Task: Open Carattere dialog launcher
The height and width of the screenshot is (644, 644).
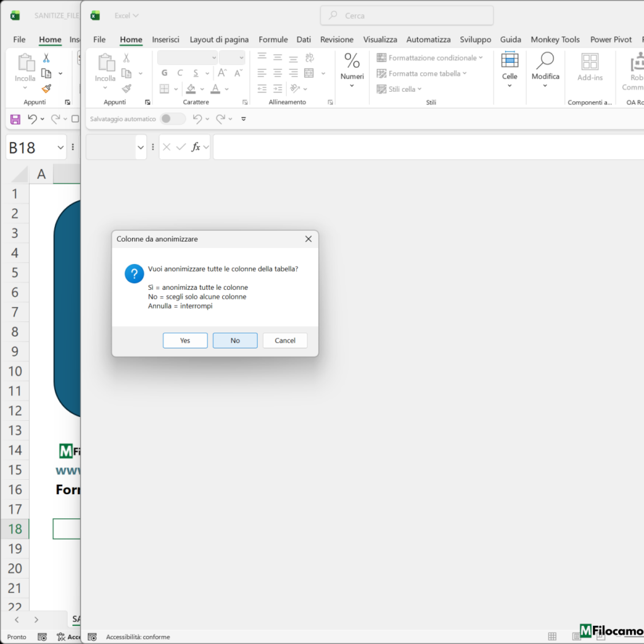Action: coord(245,103)
